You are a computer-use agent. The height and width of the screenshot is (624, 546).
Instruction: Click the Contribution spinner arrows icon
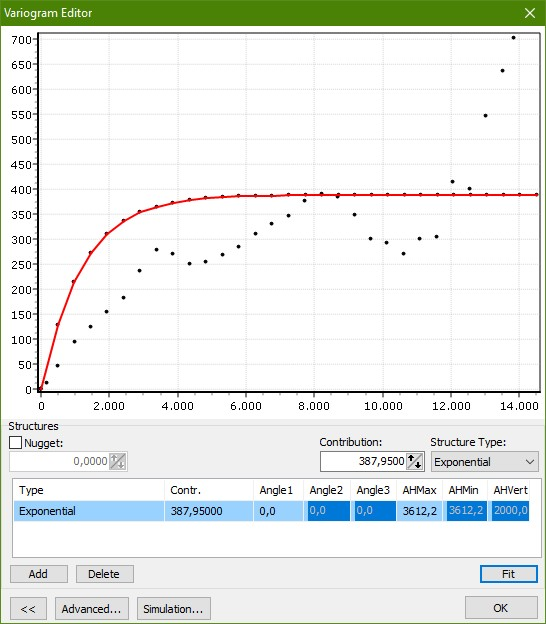pyautogui.click(x=415, y=461)
